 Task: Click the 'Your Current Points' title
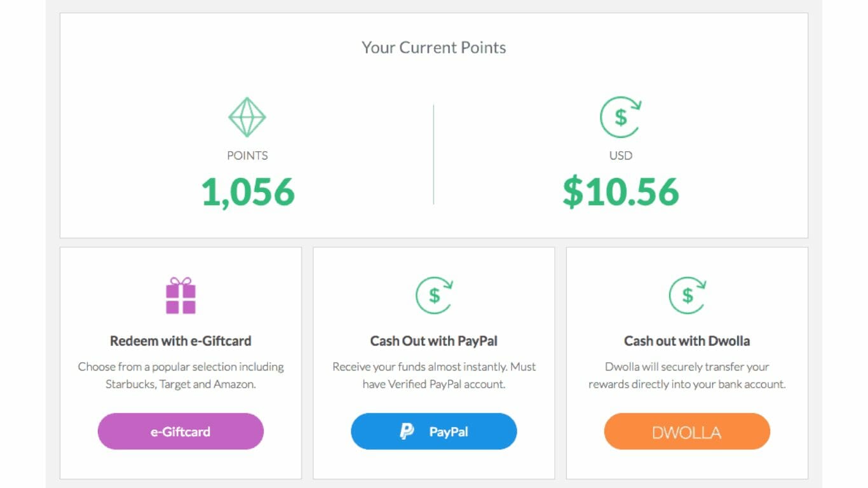[434, 48]
